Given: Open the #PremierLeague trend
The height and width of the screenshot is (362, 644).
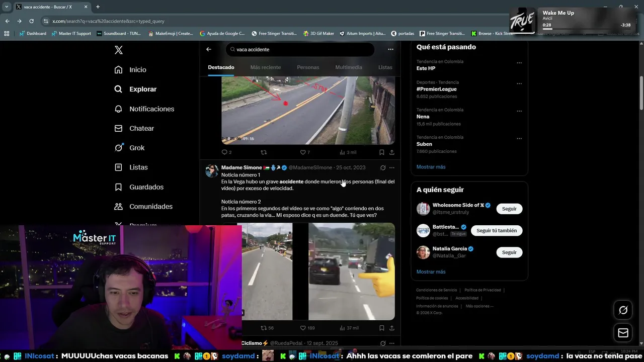Looking at the screenshot, I should click(x=437, y=89).
